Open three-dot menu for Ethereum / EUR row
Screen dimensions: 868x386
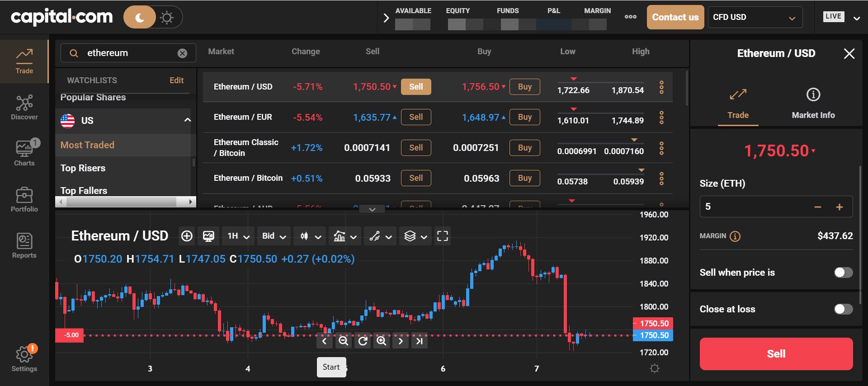pyautogui.click(x=661, y=118)
